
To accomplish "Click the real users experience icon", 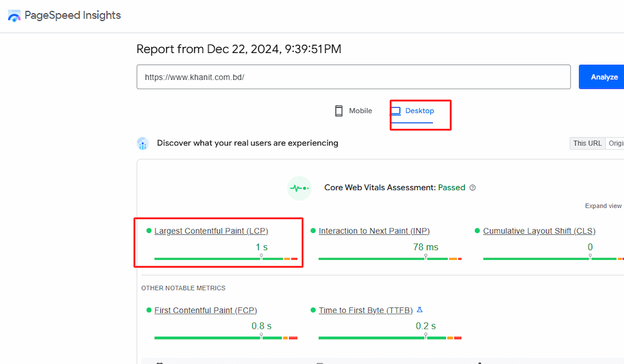I will tap(143, 144).
